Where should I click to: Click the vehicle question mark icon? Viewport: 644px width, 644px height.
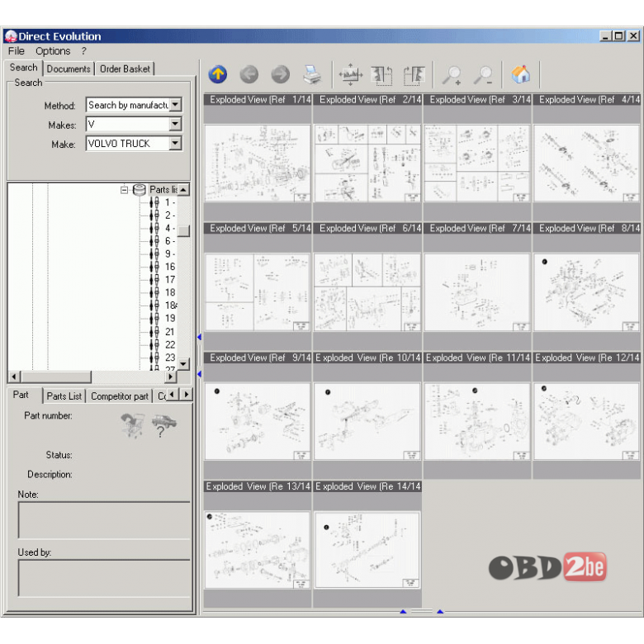click(x=163, y=425)
